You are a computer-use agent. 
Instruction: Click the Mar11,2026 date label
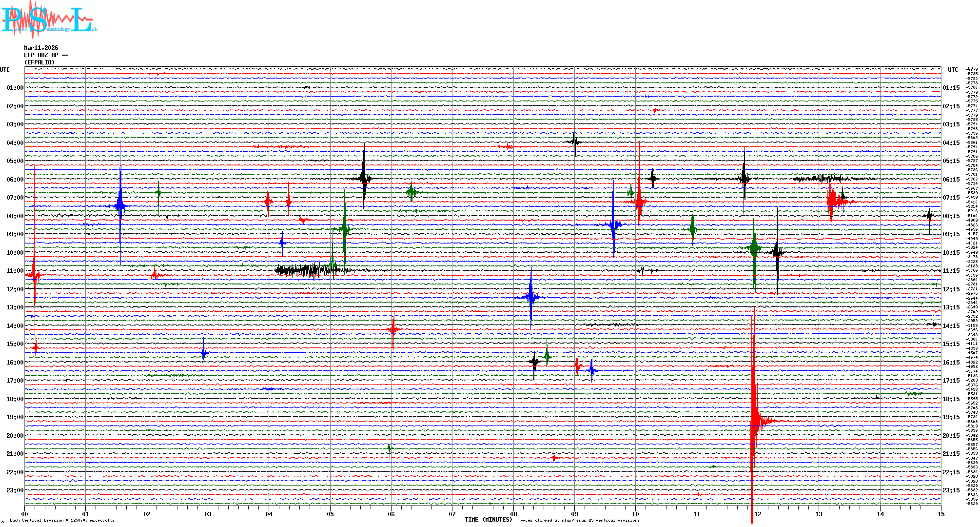click(x=41, y=48)
